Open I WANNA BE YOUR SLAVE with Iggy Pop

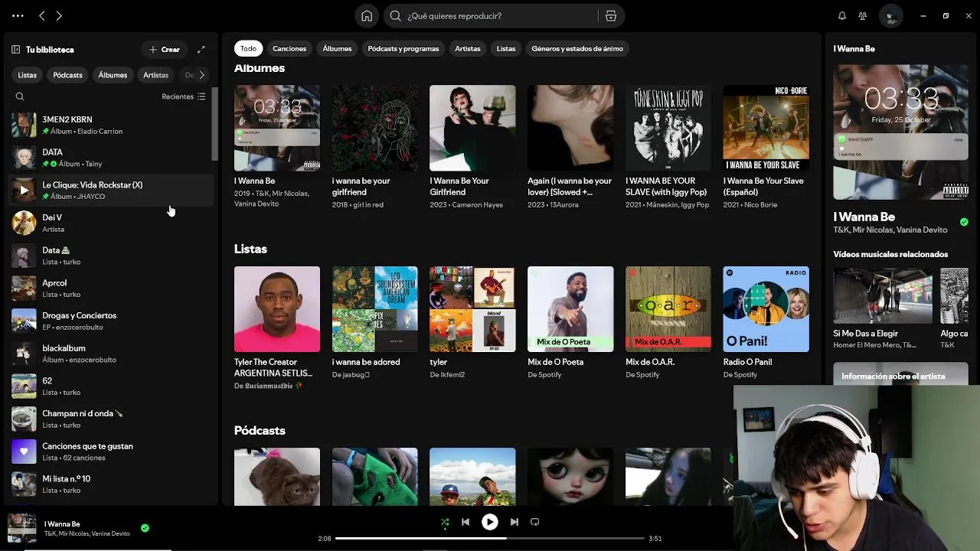point(668,128)
